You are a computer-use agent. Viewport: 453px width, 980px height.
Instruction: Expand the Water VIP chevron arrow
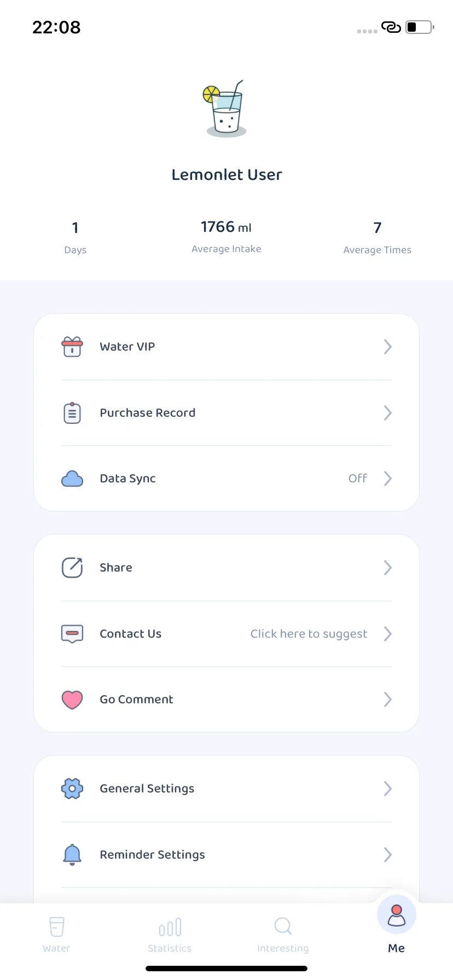[387, 347]
